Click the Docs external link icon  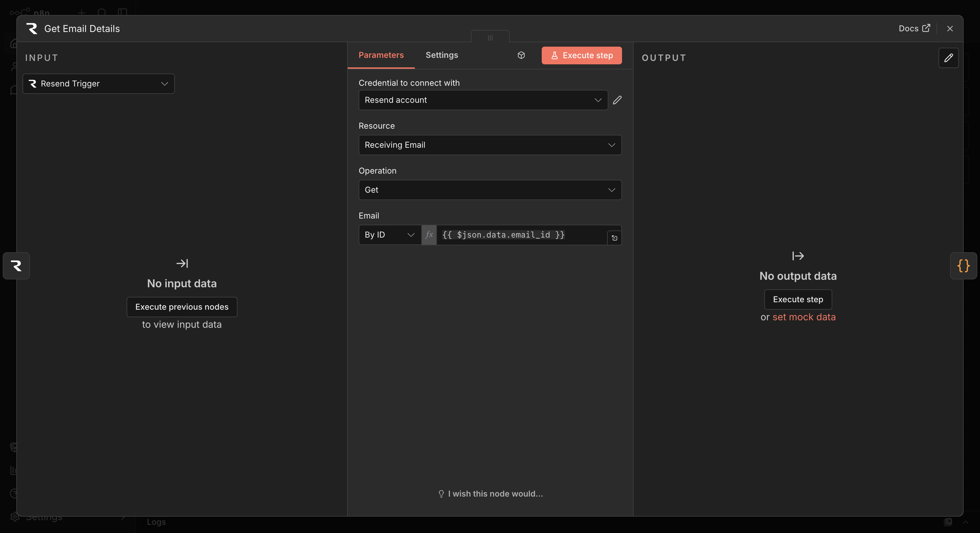(926, 29)
